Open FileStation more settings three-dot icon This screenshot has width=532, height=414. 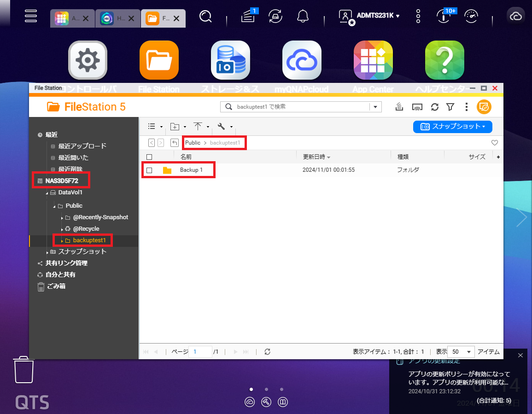467,107
